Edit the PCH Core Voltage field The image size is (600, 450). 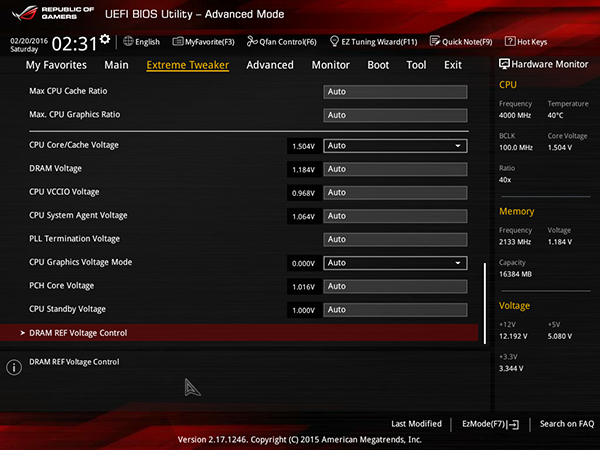395,286
